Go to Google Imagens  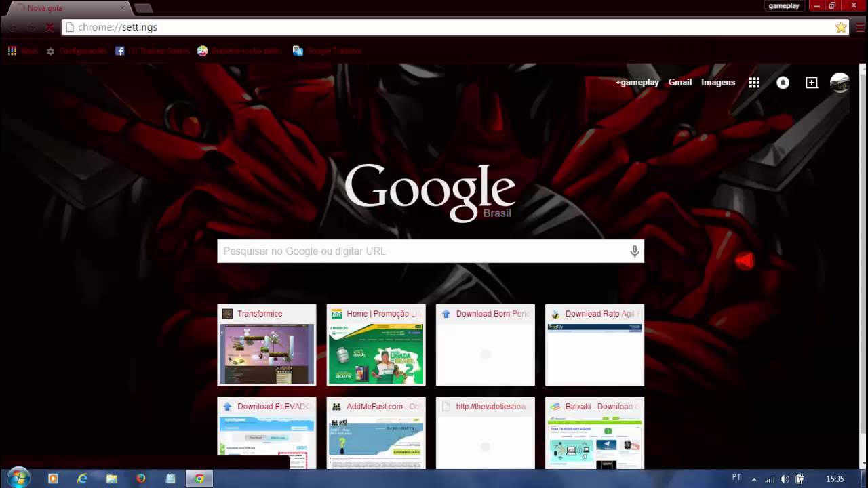[x=718, y=82]
